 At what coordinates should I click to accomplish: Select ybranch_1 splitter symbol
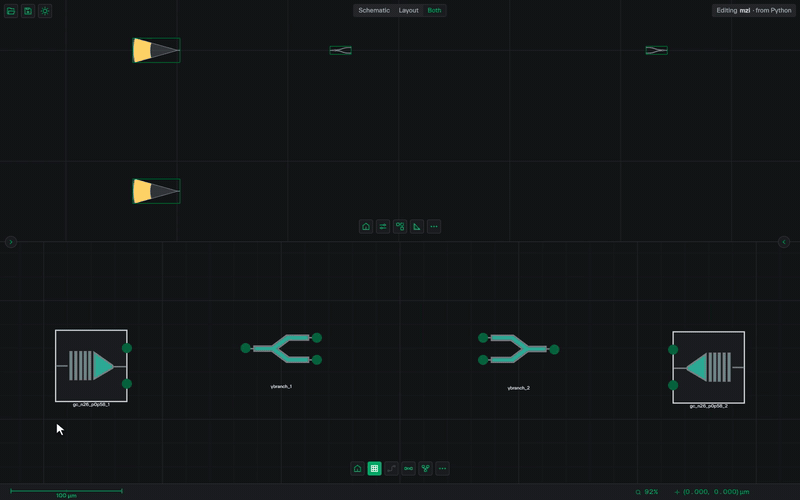(x=281, y=348)
